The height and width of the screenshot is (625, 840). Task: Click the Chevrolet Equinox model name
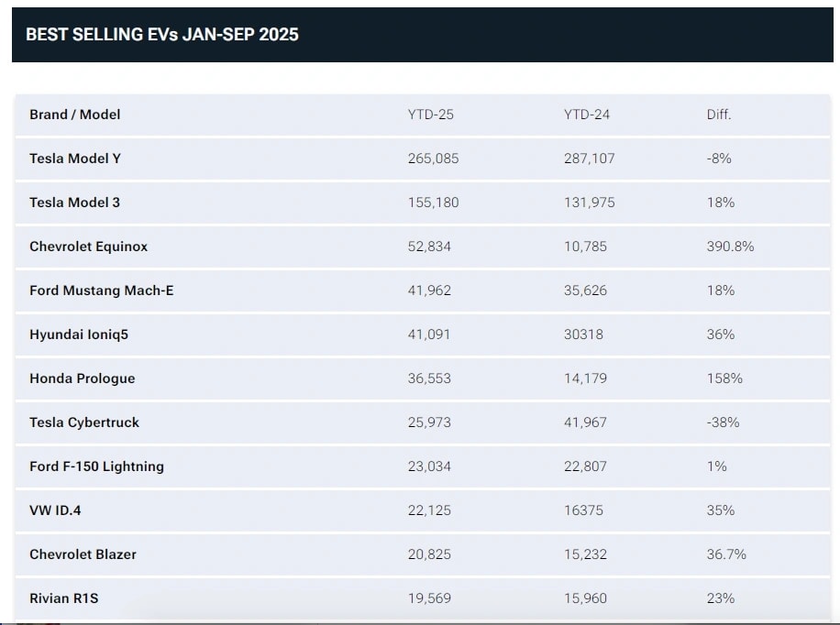[x=88, y=247]
